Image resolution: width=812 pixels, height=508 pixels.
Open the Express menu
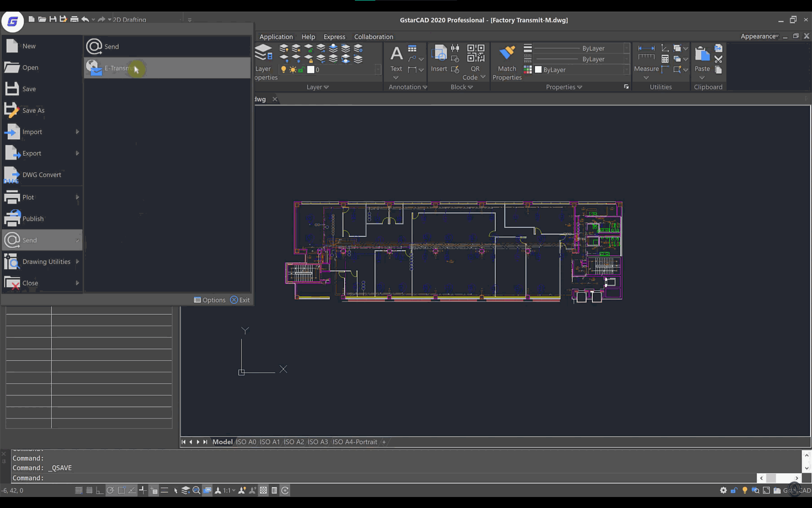335,37
